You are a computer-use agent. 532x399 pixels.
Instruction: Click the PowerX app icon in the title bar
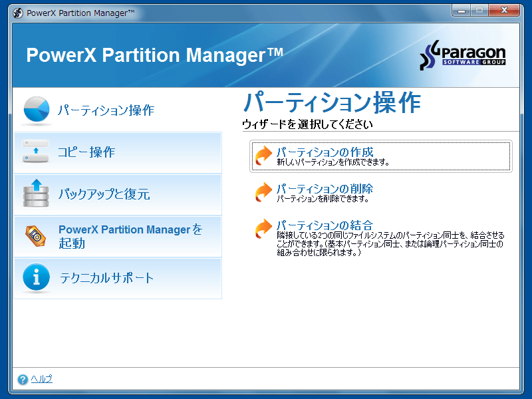tap(18, 13)
